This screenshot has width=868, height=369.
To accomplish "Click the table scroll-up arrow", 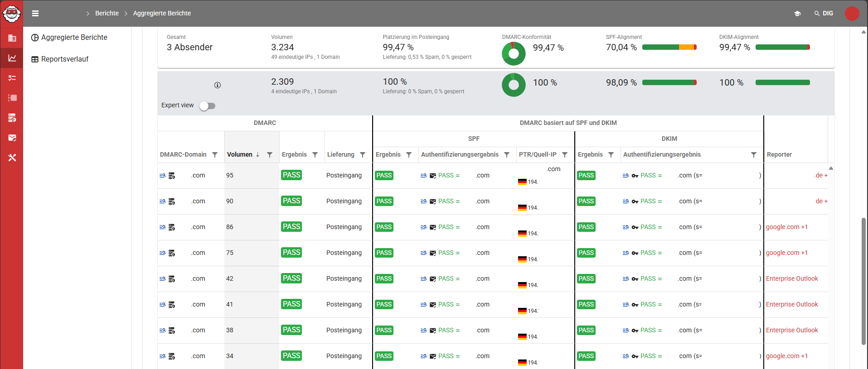I will click(x=831, y=168).
